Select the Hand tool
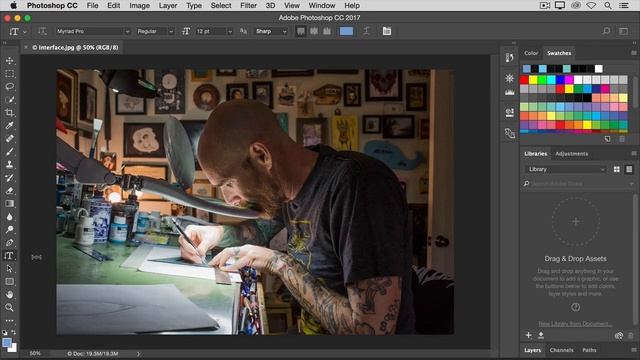 [x=9, y=294]
